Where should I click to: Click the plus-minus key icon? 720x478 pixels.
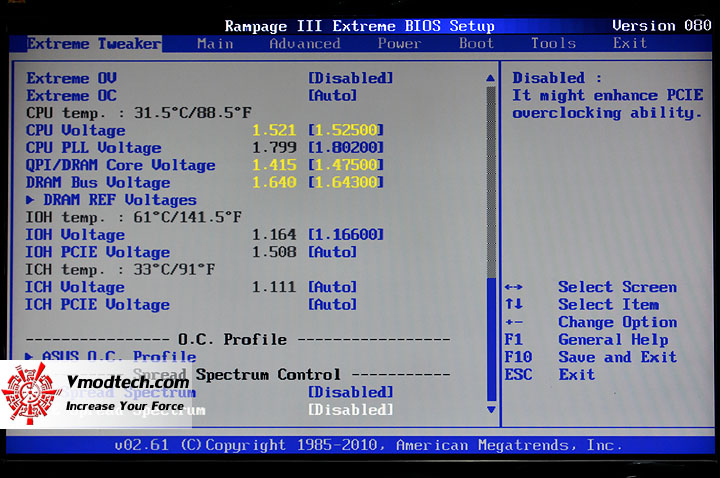513,322
